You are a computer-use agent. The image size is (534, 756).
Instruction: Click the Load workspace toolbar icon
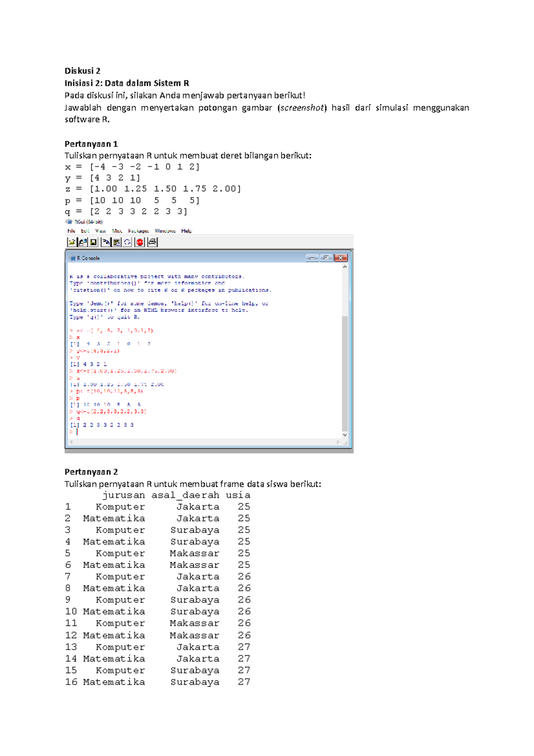pos(83,242)
